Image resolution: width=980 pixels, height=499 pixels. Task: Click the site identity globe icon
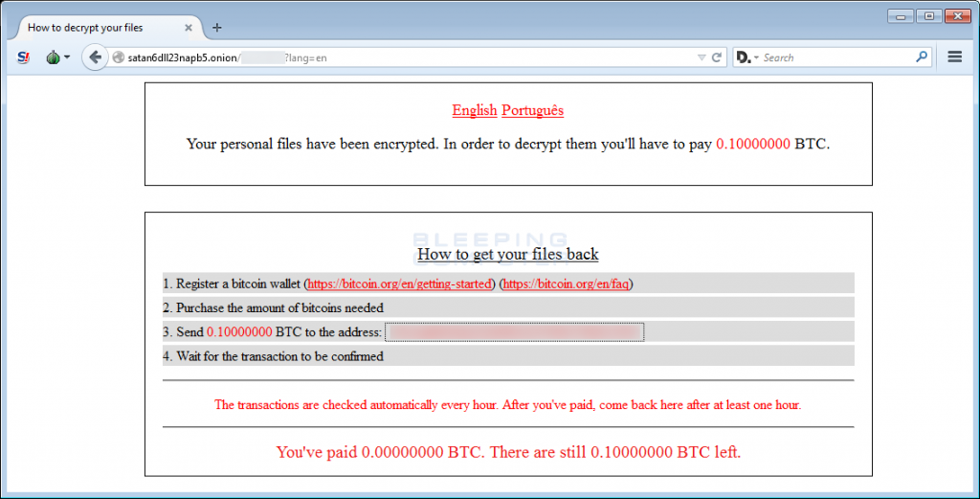[x=118, y=57]
